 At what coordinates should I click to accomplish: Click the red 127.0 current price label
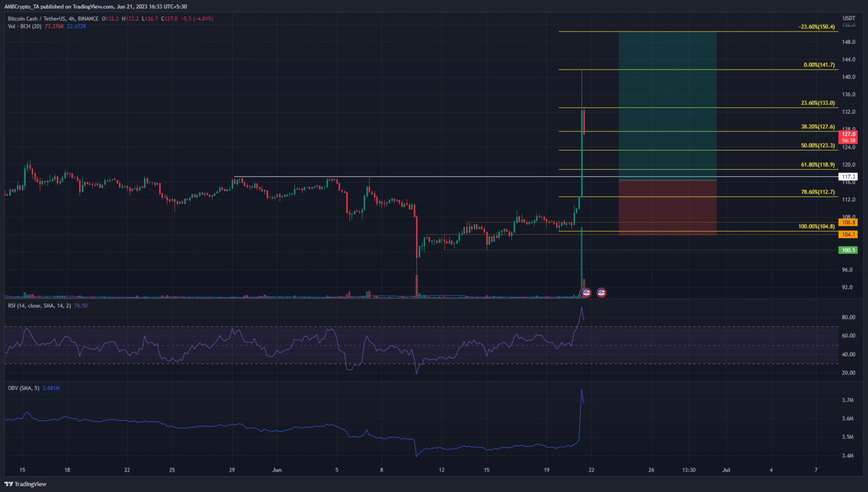click(x=848, y=135)
